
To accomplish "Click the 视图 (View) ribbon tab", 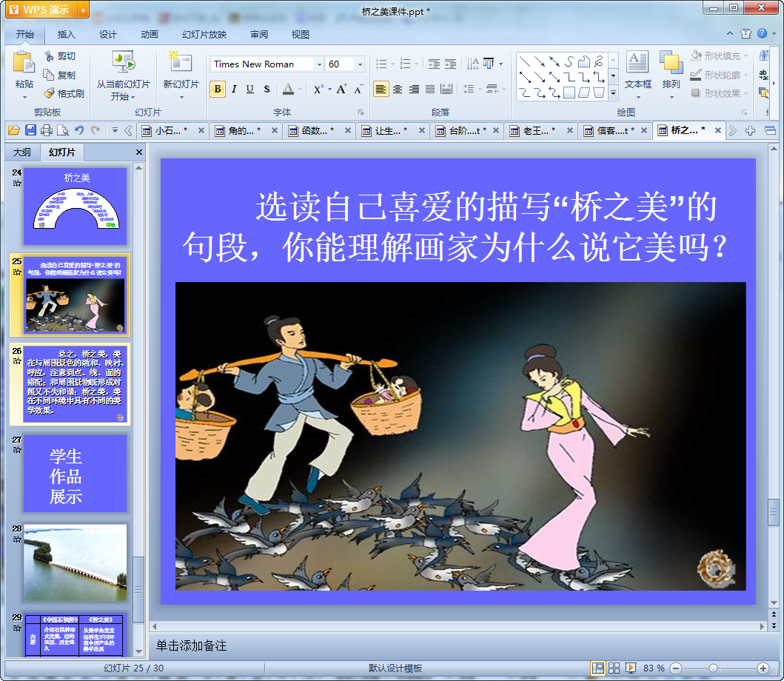I will 300,35.
